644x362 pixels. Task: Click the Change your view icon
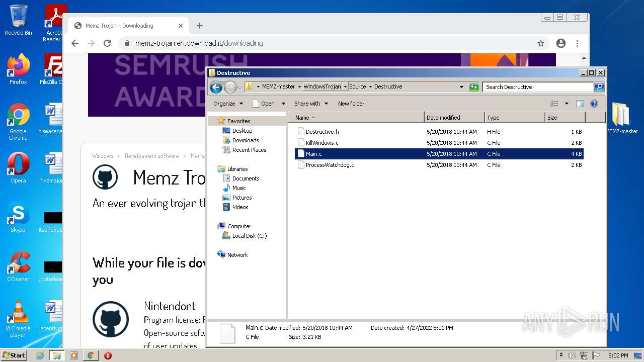[554, 104]
